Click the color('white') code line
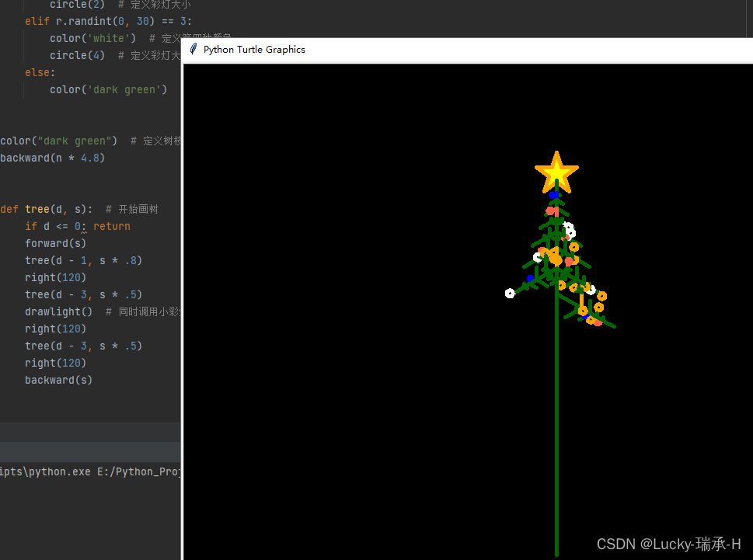 coord(92,38)
